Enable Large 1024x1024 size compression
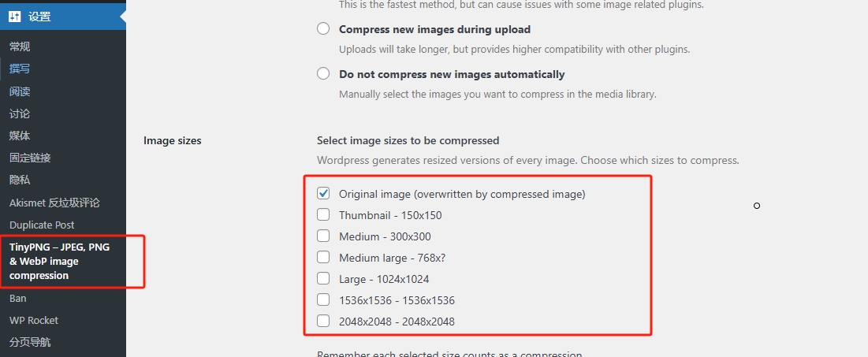The width and height of the screenshot is (868, 357). coord(323,278)
